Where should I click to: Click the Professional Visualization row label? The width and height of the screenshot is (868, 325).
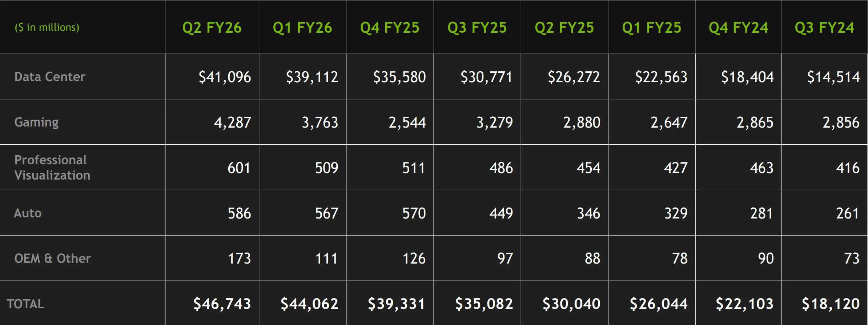[52, 168]
